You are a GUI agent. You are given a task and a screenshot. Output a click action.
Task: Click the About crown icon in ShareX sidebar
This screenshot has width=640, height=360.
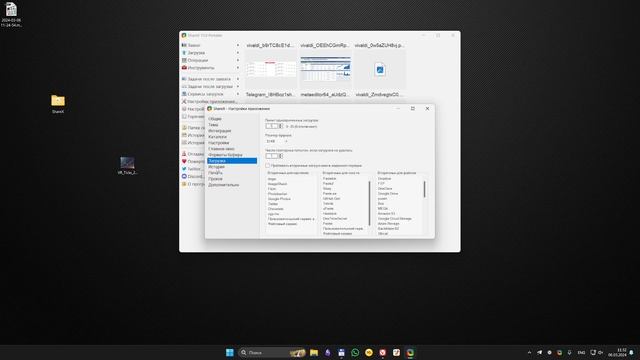pyautogui.click(x=184, y=184)
